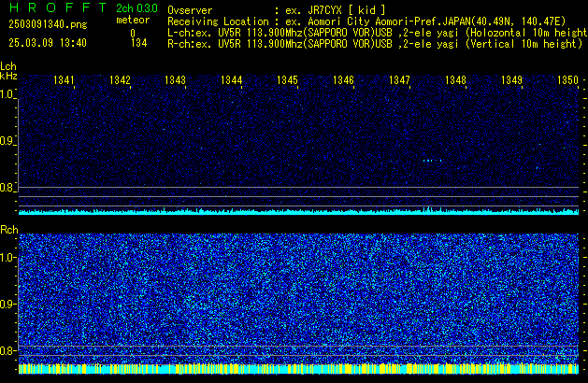The width and height of the screenshot is (588, 383).
Task: Click the meteor label in header
Action: click(133, 20)
